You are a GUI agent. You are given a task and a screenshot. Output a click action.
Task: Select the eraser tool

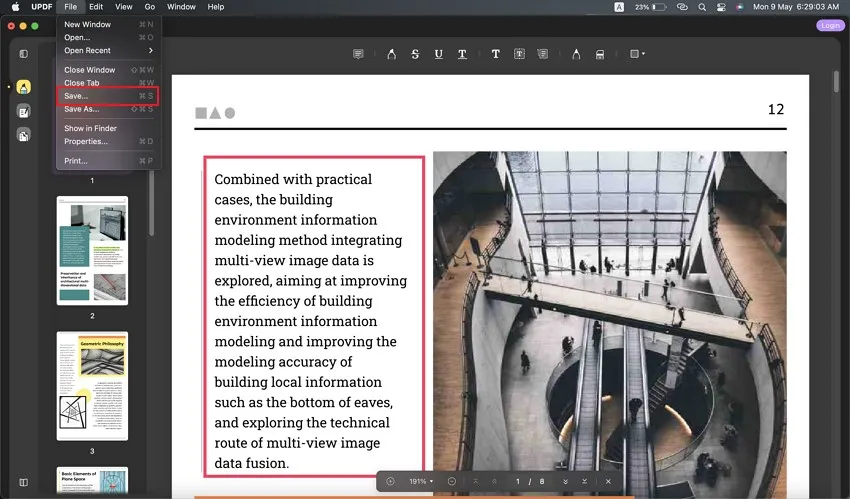[x=600, y=54]
